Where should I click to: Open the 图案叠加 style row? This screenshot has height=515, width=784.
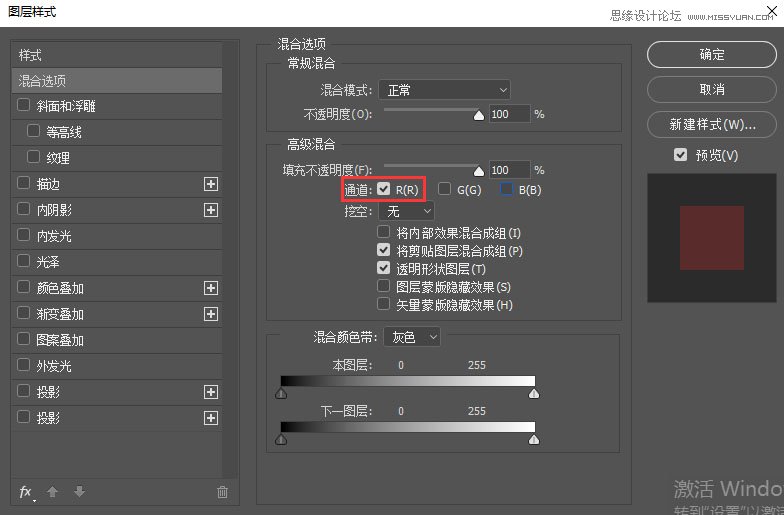117,340
